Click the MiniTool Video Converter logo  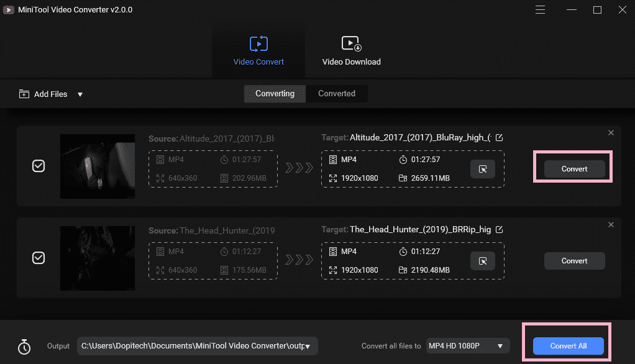[8, 9]
